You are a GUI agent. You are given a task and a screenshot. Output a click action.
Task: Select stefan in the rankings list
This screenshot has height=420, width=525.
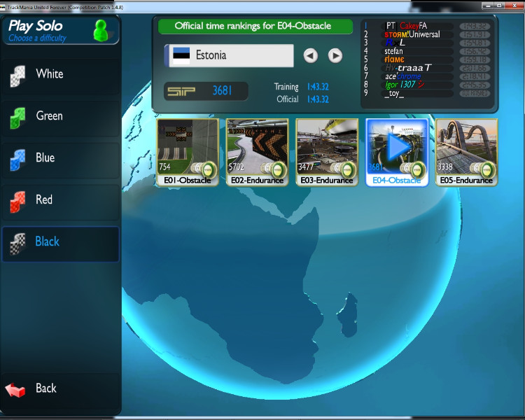point(393,51)
